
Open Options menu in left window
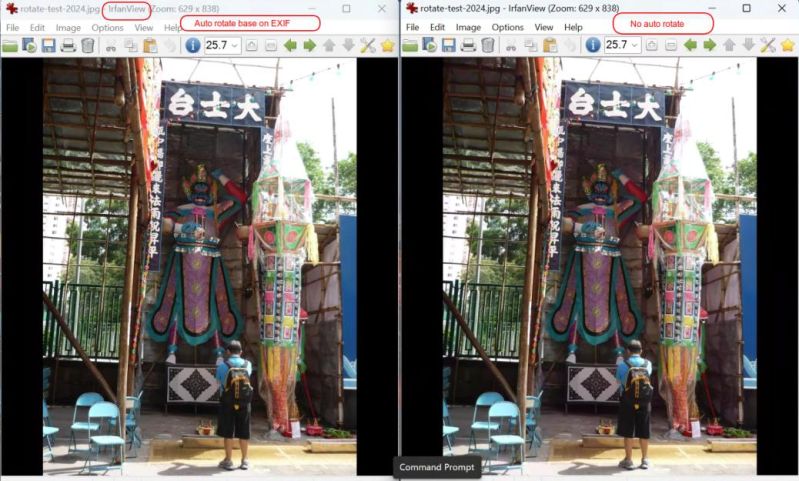(108, 28)
